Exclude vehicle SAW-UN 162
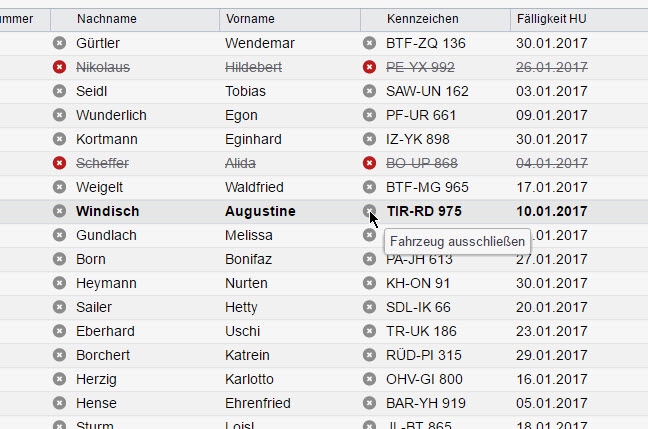 (x=369, y=91)
